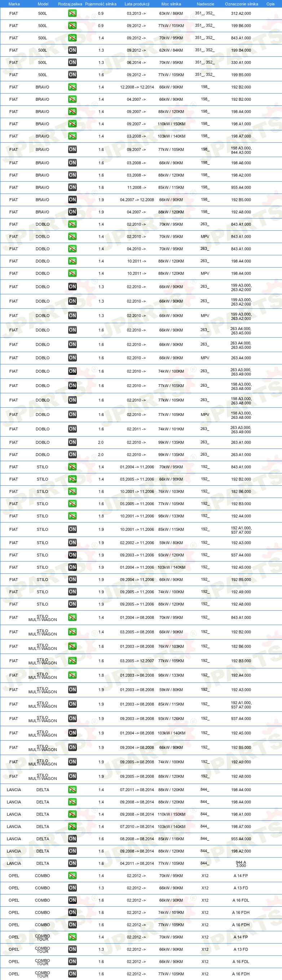282x980 pixels.
Task: Click the Marka column header
Action: (x=14, y=4)
